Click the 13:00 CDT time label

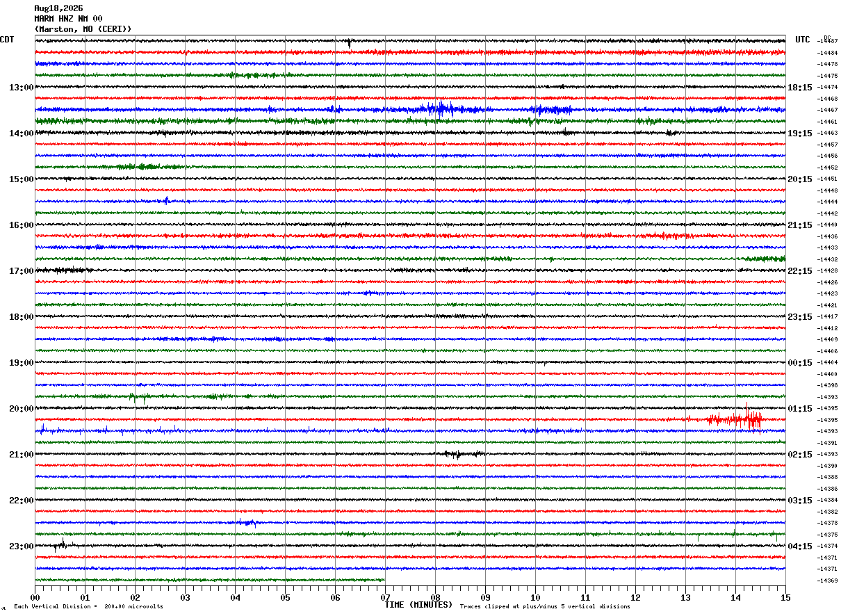22,88
